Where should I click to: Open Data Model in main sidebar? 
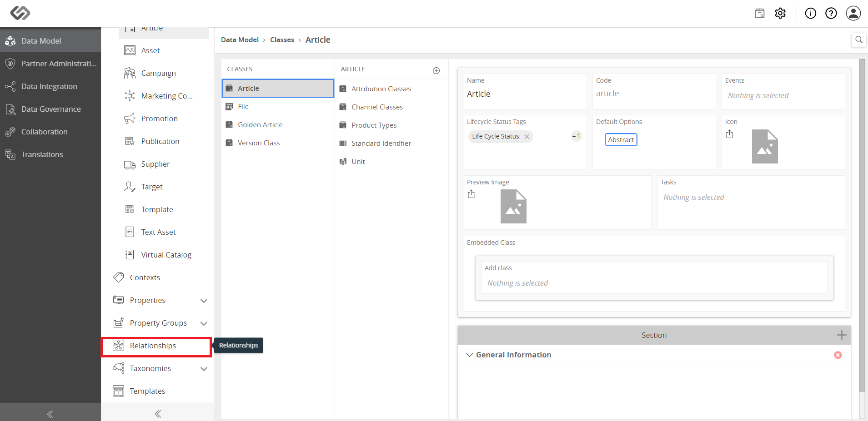tap(50, 41)
